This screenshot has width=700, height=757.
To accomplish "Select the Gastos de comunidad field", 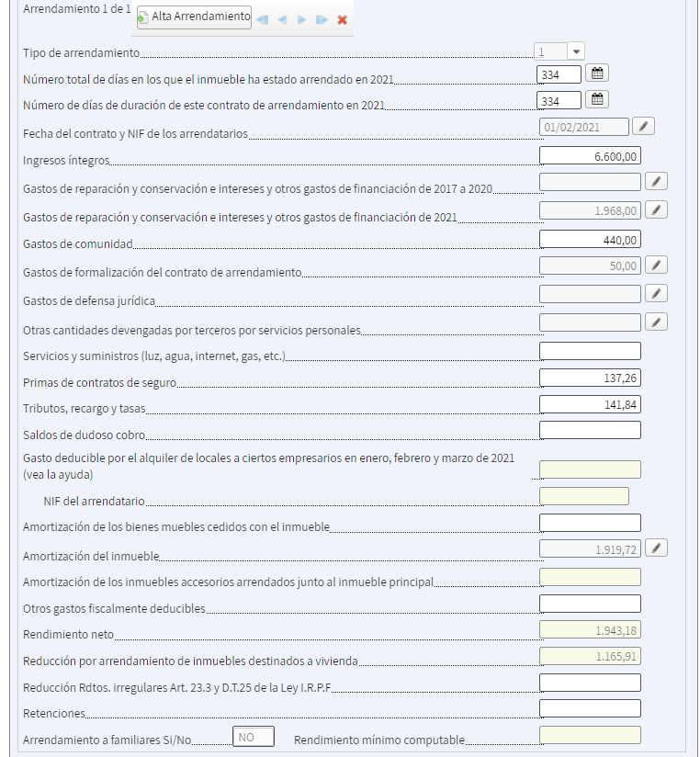I will 590,239.
